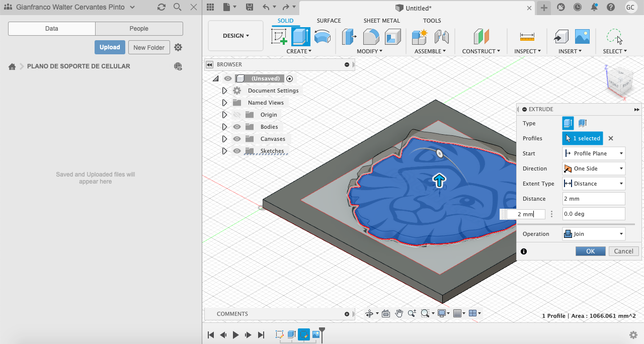Screen dimensions: 644x344
Task: Open the Operation Join dropdown
Action: (x=594, y=234)
